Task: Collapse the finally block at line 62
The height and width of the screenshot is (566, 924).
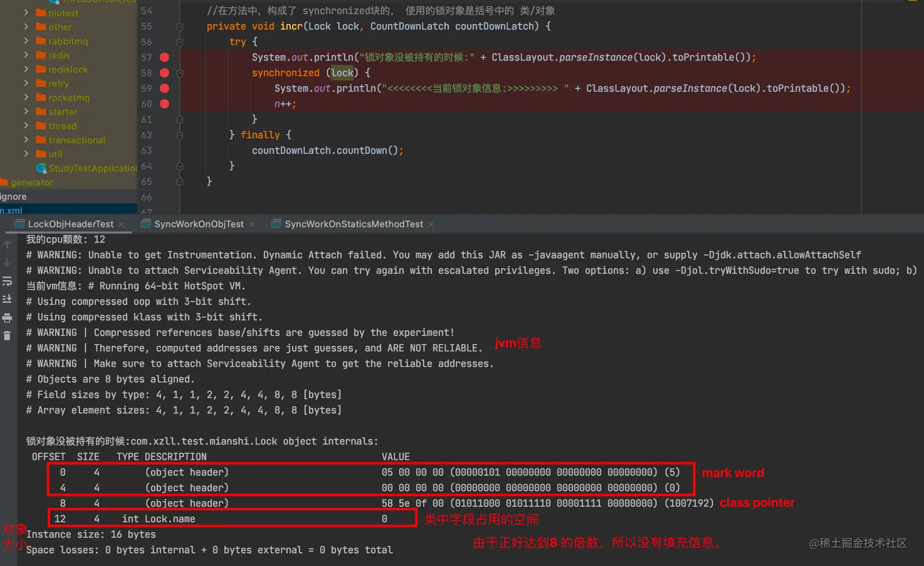Action: click(x=180, y=135)
